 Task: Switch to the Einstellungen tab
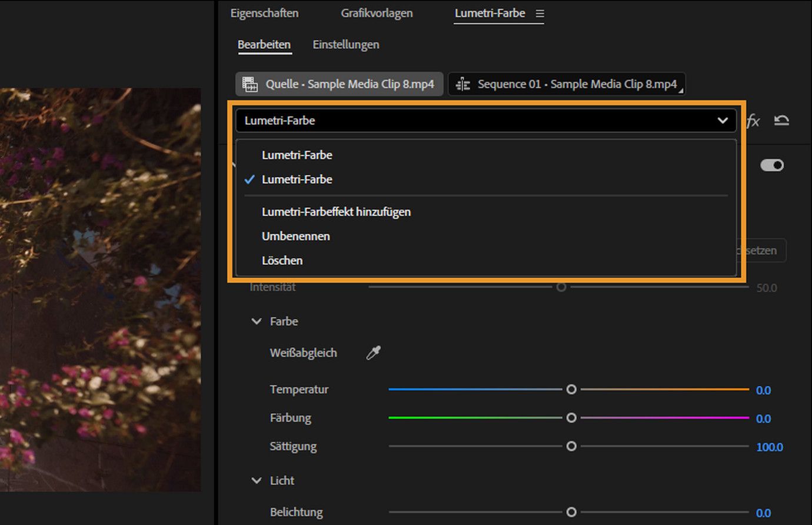(x=346, y=44)
